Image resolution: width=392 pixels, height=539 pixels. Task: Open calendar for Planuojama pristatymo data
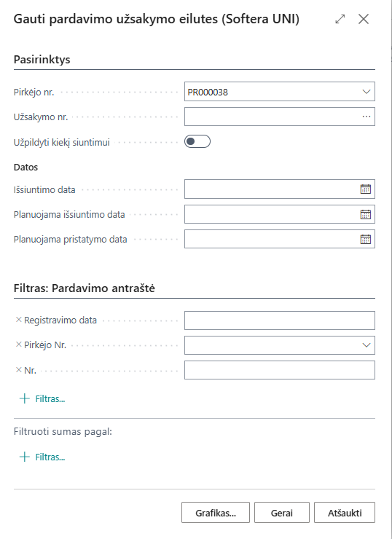(x=366, y=239)
